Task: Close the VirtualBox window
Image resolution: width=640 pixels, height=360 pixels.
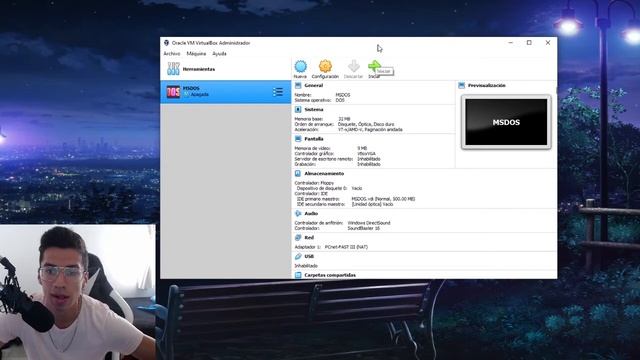Action: tap(548, 42)
